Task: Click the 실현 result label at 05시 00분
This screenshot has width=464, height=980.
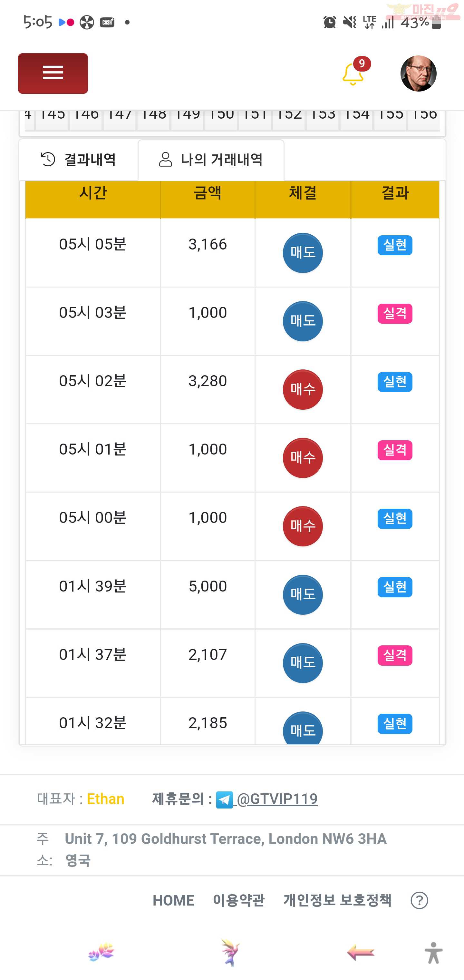Action: coord(395,519)
